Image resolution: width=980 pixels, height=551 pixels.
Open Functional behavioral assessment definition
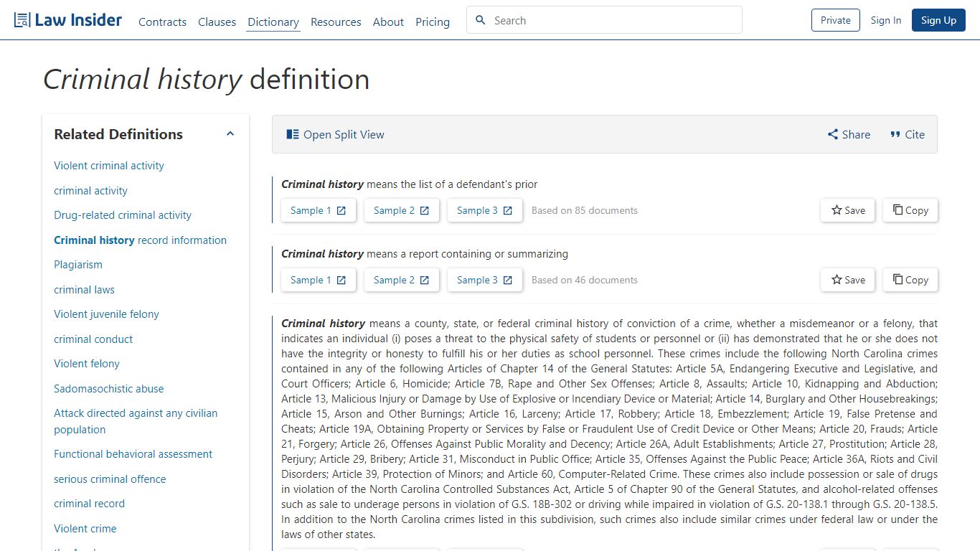click(133, 454)
